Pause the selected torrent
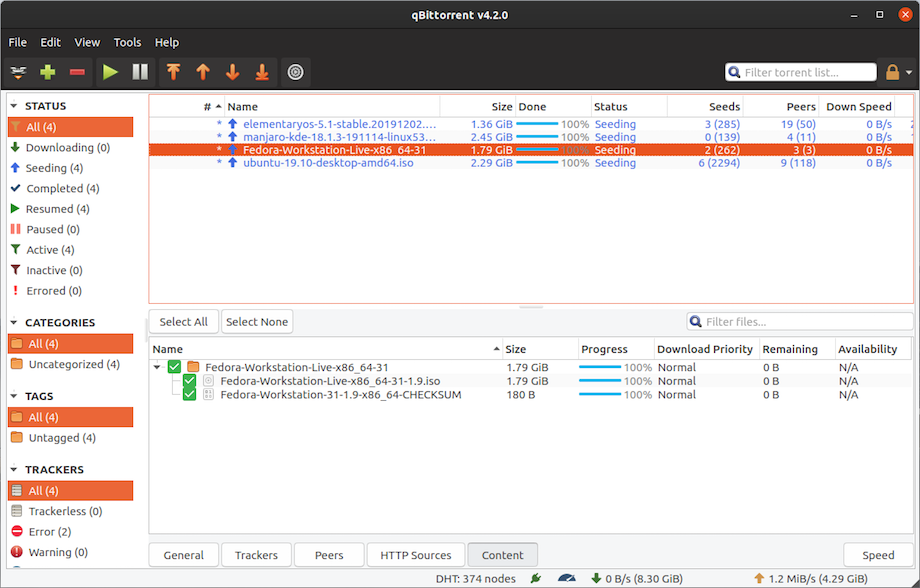The height and width of the screenshot is (588, 920). pos(140,72)
